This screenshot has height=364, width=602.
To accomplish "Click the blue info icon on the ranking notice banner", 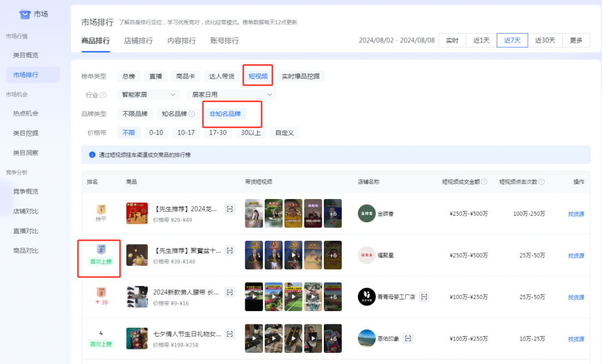I will (93, 153).
